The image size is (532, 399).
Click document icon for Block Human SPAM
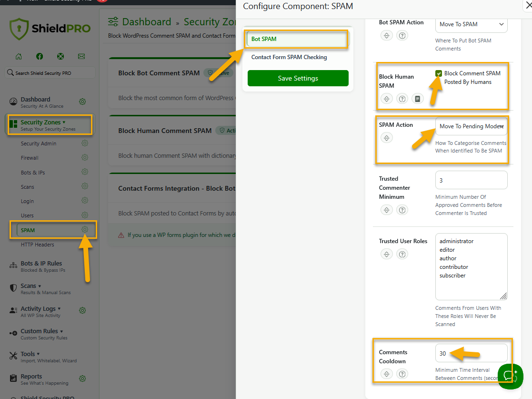pyautogui.click(x=418, y=99)
